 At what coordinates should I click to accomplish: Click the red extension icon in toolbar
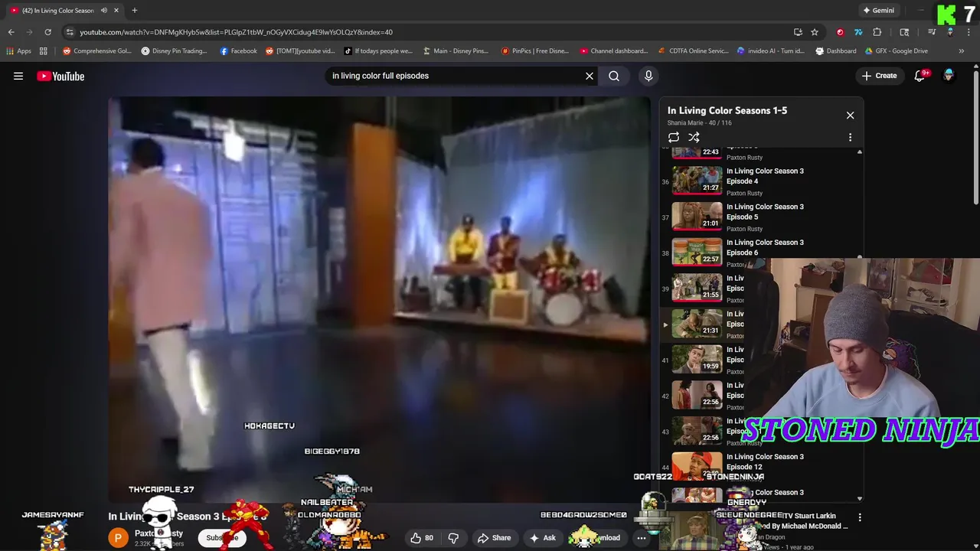pyautogui.click(x=841, y=32)
